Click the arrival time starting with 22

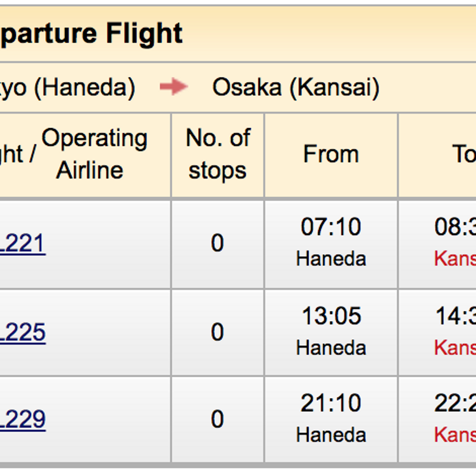pos(455,403)
